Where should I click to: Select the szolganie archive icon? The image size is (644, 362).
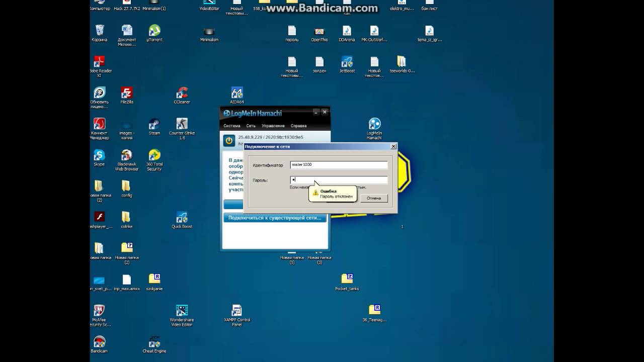click(154, 282)
